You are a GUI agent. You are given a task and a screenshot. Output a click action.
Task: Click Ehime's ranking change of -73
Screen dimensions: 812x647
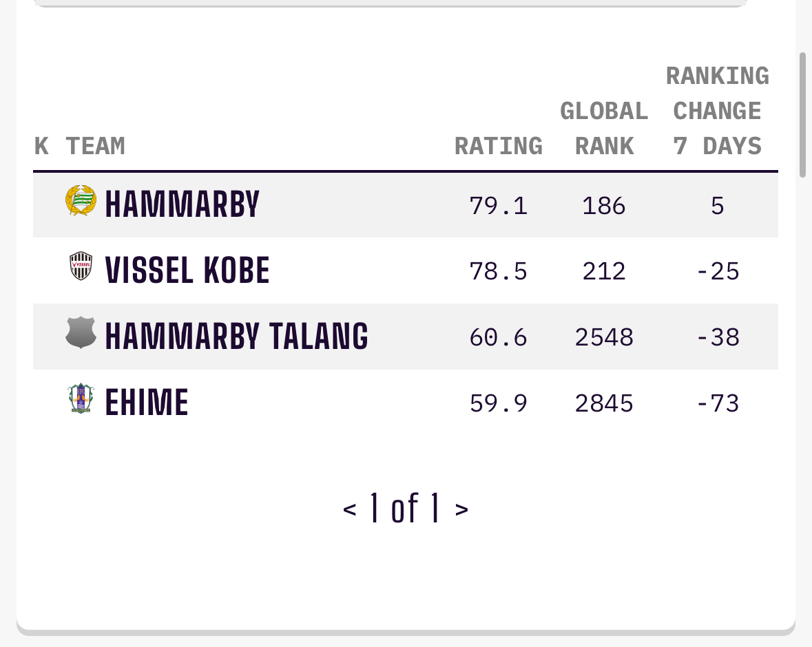click(x=717, y=403)
